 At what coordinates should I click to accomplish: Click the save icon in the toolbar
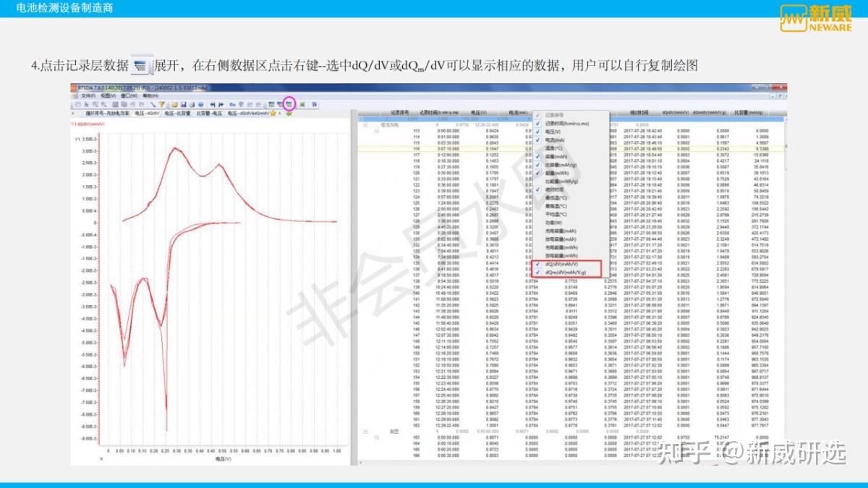pos(184,104)
